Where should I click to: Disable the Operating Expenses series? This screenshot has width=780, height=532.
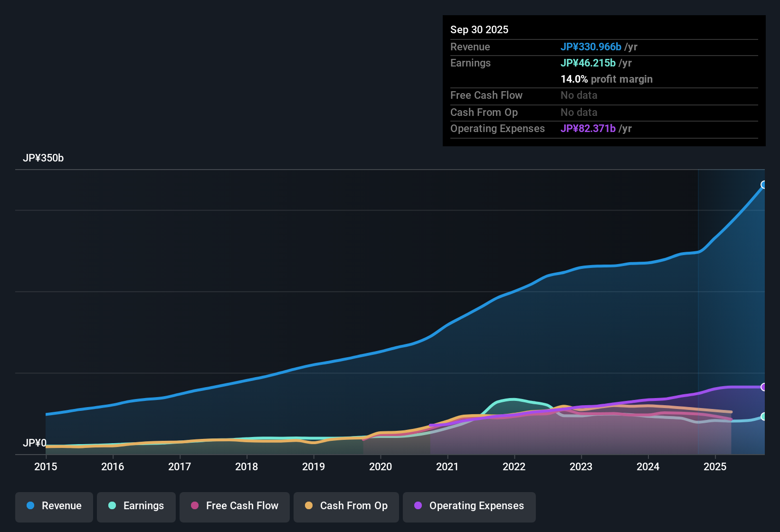pyautogui.click(x=469, y=506)
